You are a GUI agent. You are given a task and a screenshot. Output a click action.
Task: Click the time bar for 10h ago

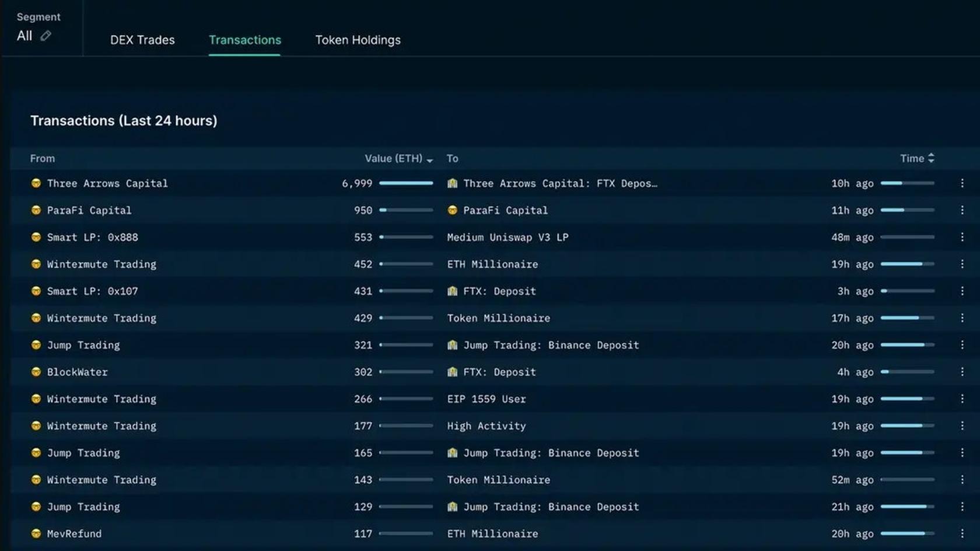[907, 183]
